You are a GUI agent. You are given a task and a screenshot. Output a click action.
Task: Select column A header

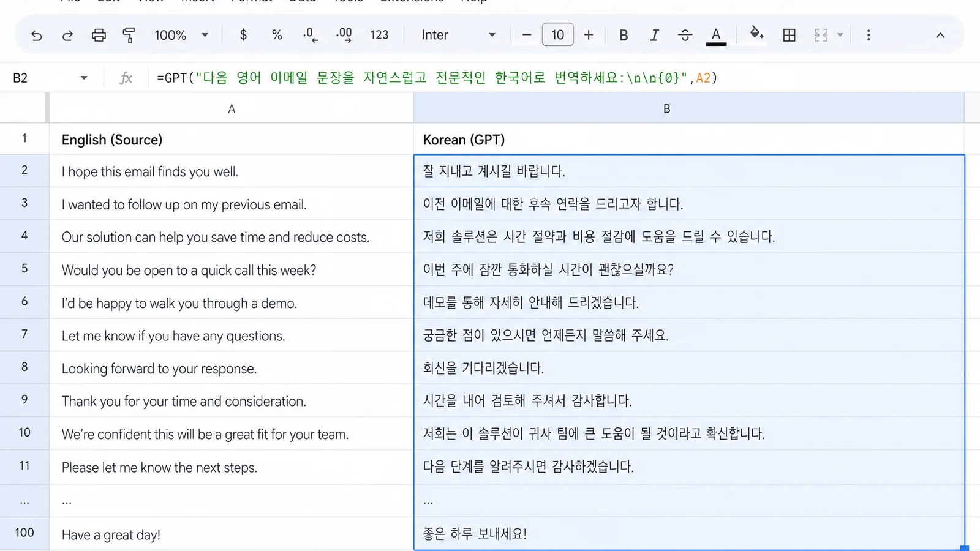pyautogui.click(x=232, y=108)
